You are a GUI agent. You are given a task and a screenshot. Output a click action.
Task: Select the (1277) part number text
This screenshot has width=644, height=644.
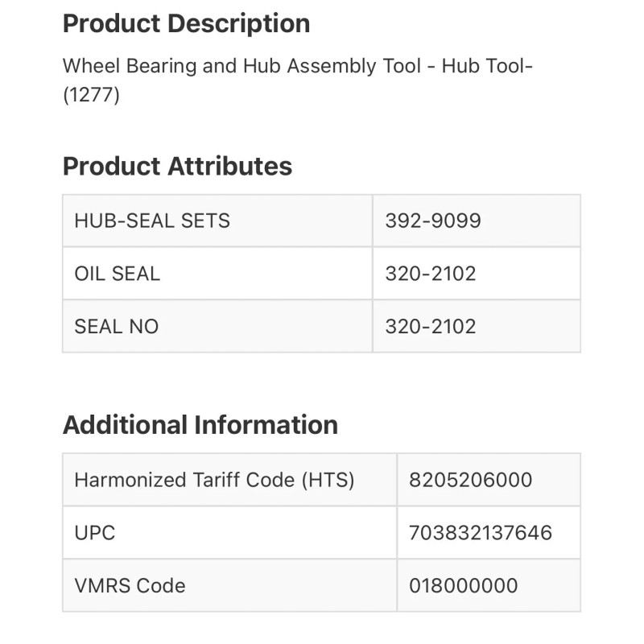(x=91, y=95)
